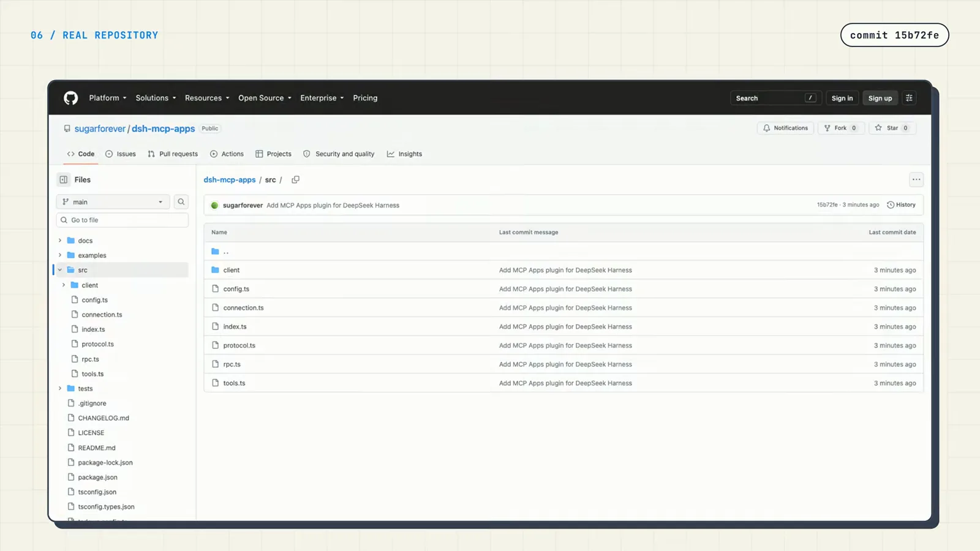Viewport: 980px width, 551px height.
Task: Open the Enterprise menu
Action: pos(322,98)
